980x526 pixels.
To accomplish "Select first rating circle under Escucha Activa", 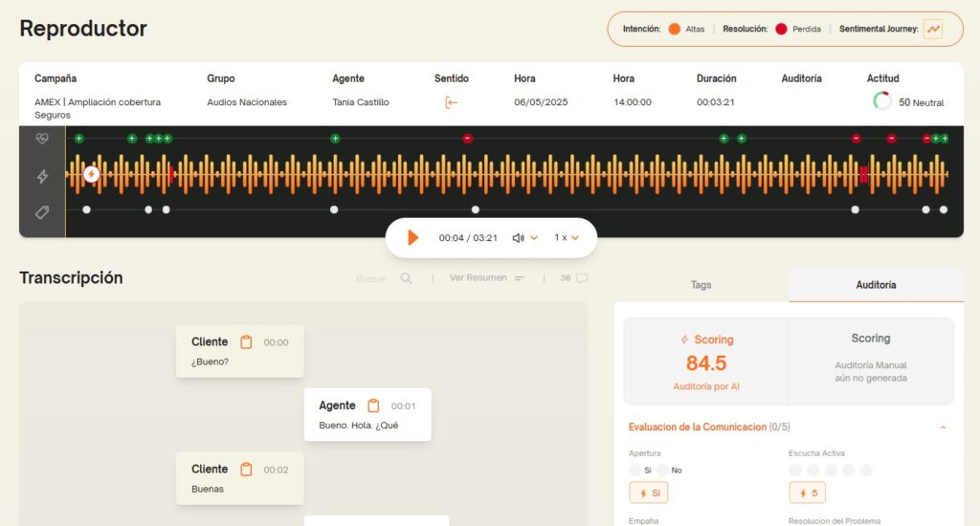I will pyautogui.click(x=795, y=471).
